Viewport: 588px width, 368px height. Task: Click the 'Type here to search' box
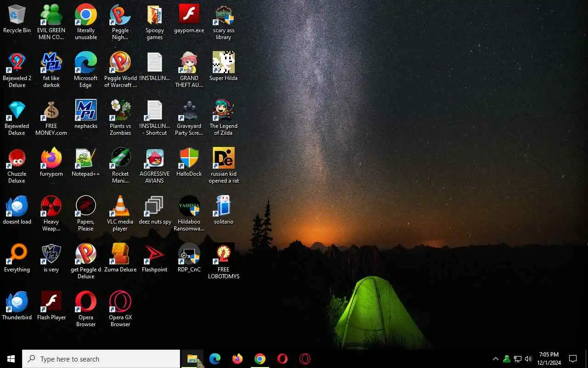point(101,359)
